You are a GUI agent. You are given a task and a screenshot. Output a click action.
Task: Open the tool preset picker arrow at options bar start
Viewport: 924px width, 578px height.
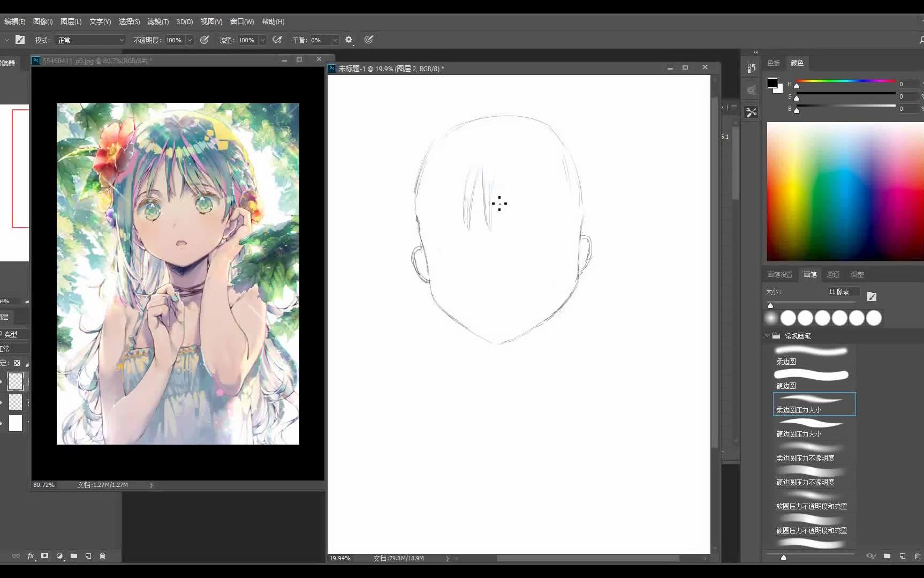tap(6, 40)
